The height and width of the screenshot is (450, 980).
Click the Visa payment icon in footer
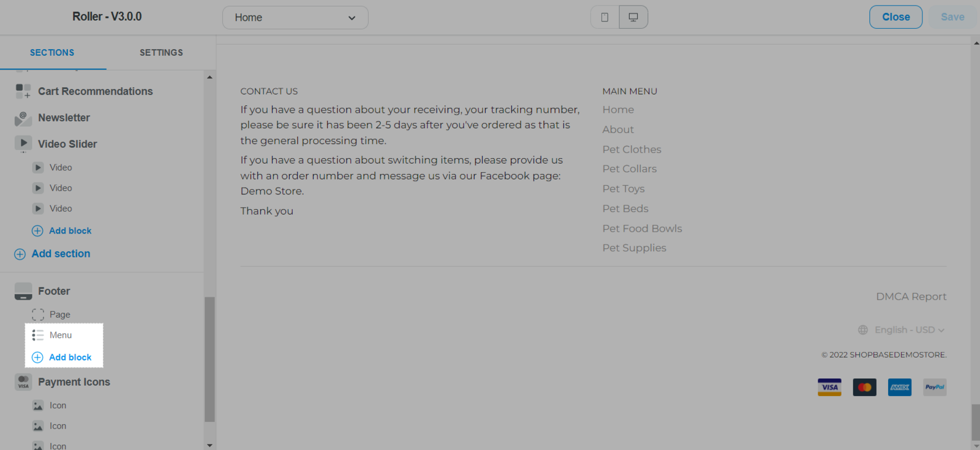point(829,387)
